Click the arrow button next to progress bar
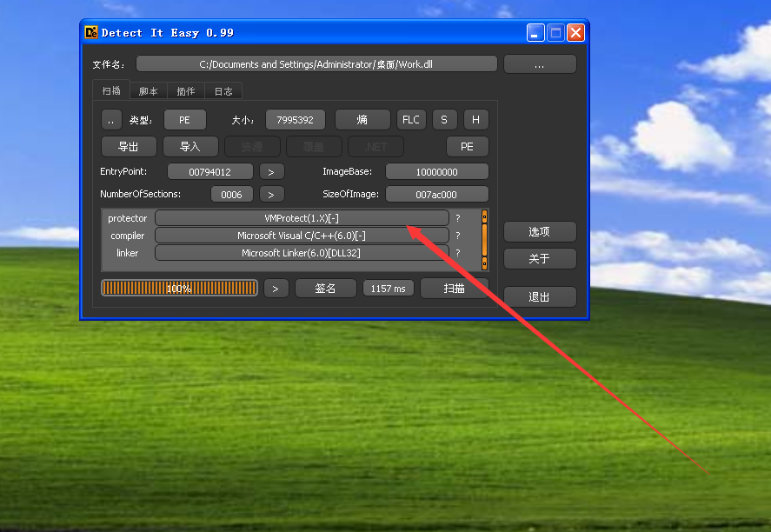The width and height of the screenshot is (771, 532). [276, 288]
